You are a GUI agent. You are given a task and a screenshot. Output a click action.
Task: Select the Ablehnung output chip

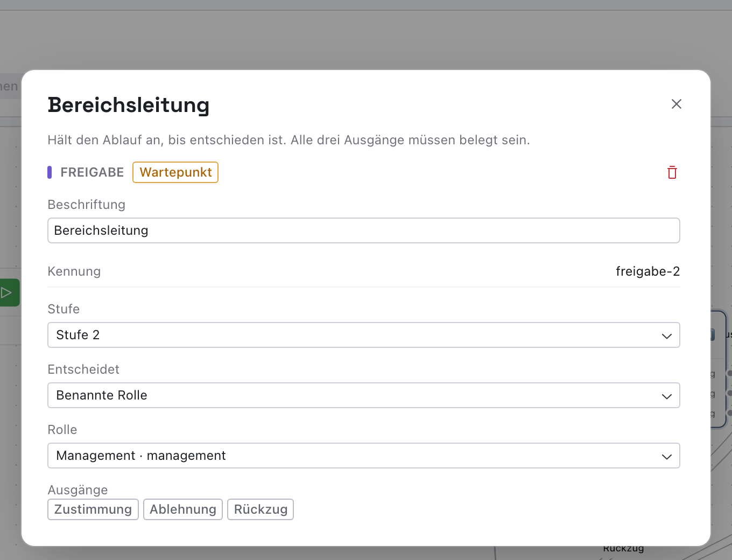coord(183,509)
